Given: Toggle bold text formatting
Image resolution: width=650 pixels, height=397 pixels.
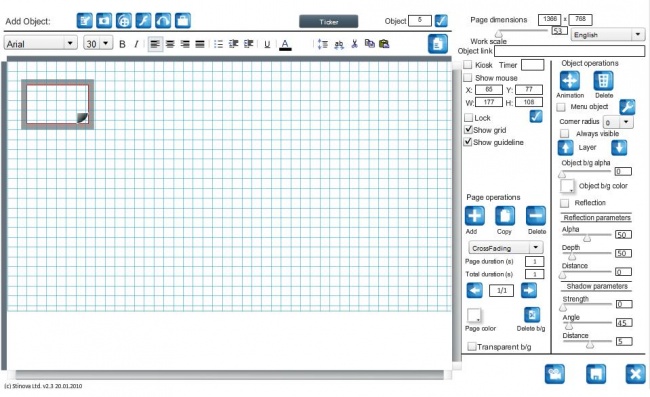Looking at the screenshot, I should [x=122, y=44].
